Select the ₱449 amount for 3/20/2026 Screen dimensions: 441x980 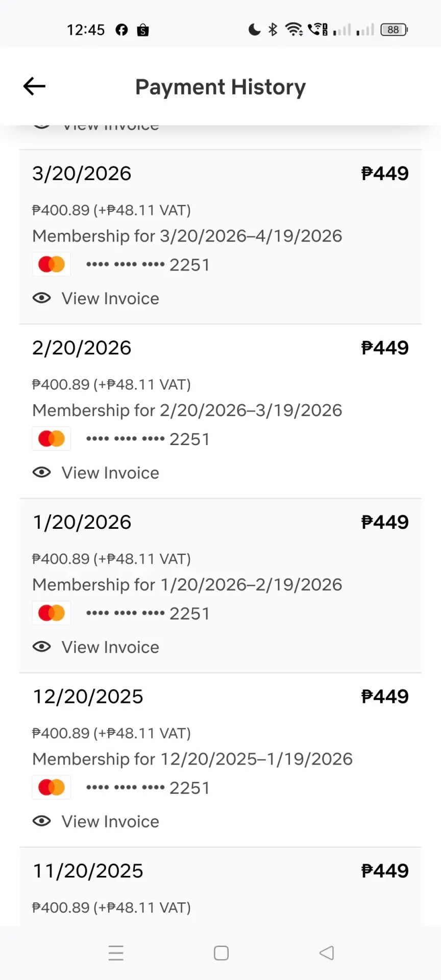[385, 174]
